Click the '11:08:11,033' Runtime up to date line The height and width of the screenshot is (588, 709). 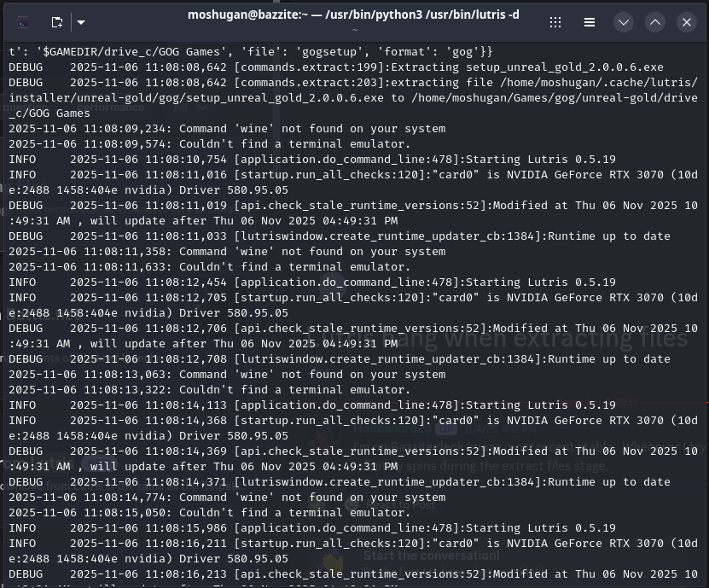[339, 236]
